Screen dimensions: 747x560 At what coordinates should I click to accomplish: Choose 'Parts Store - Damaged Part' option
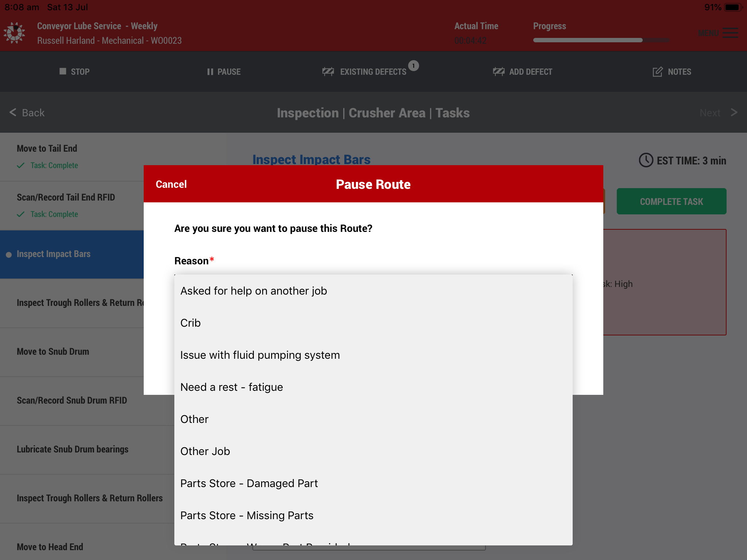[x=249, y=483]
